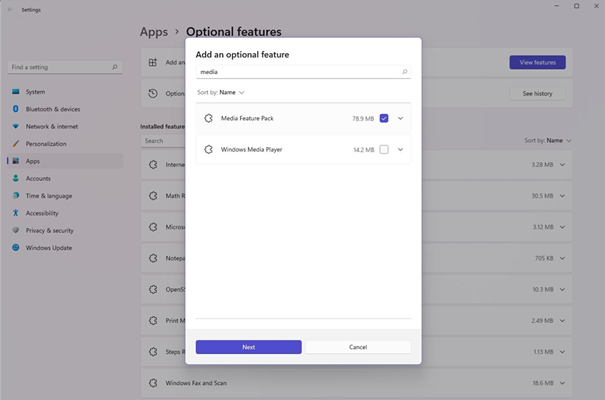Click the optional feature history clock icon

(x=153, y=93)
